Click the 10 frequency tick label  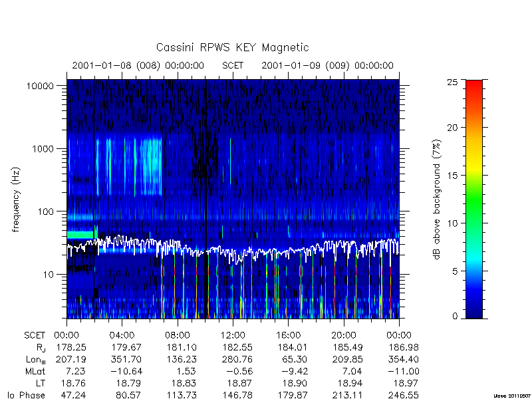click(x=49, y=275)
